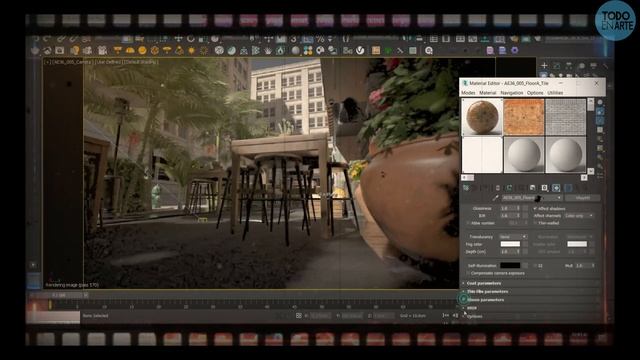The width and height of the screenshot is (640, 360).
Task: Open Material ID Channel flyout
Action: (x=544, y=188)
